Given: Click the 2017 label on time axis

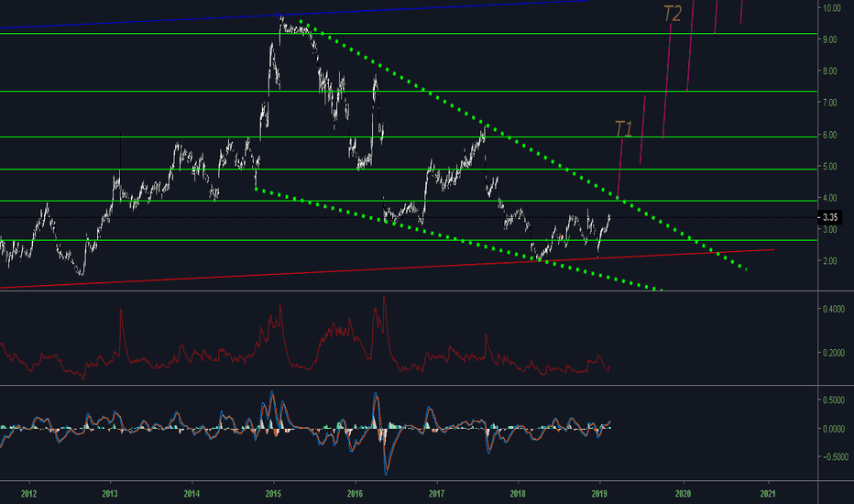Looking at the screenshot, I should click(436, 494).
